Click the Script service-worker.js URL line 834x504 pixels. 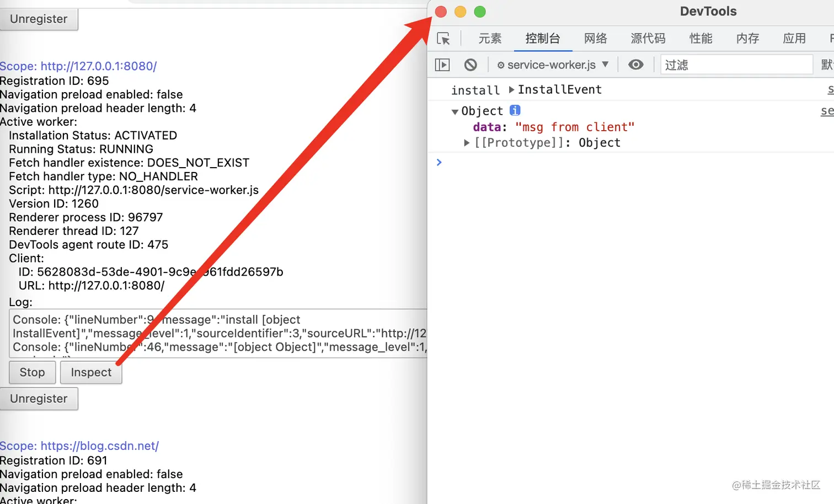point(133,190)
